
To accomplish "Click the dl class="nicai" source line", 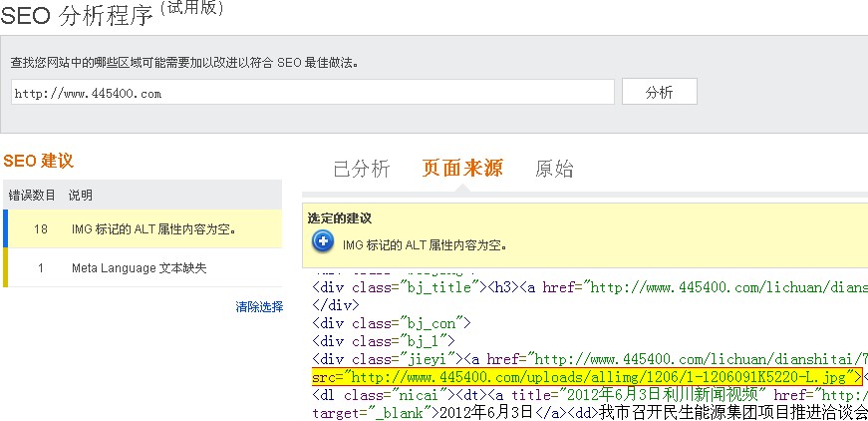I will (x=588, y=394).
